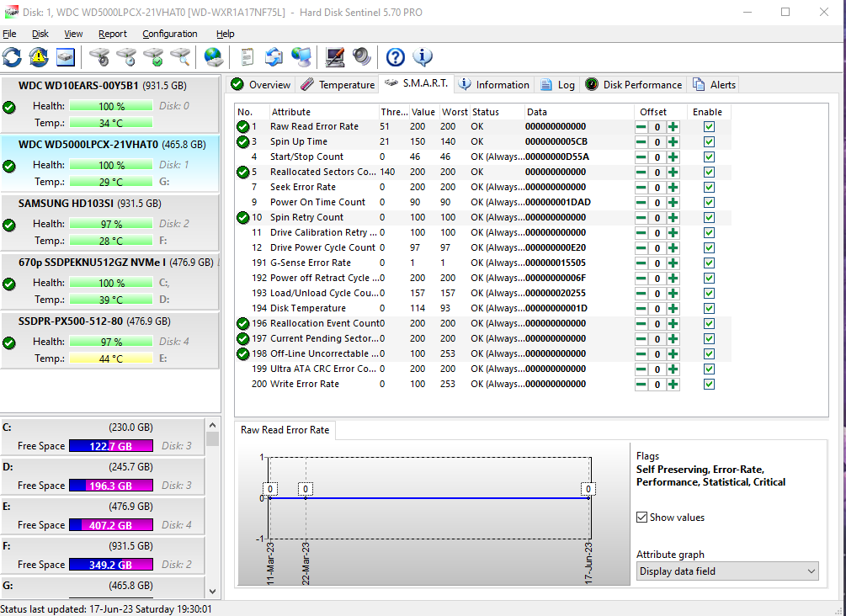Open the File menu
846x616 pixels.
9,34
